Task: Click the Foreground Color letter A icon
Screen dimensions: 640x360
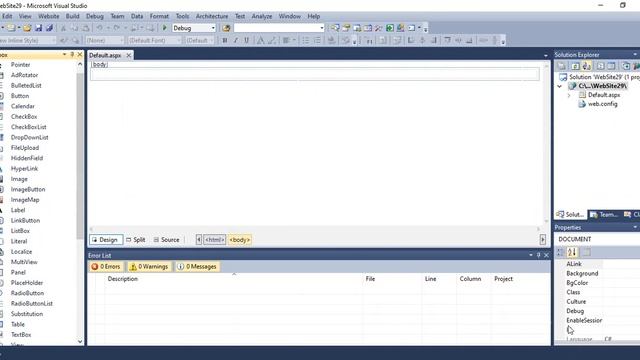Action: [260, 40]
